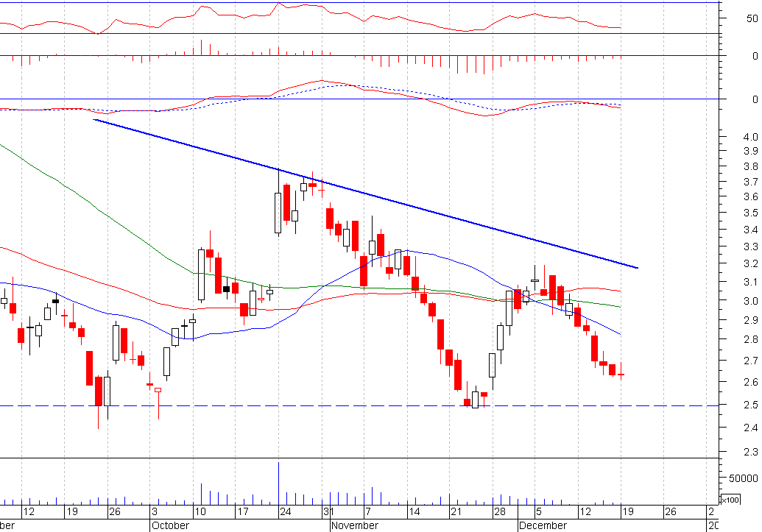Select the 3.7 price level label
This screenshot has width=762, height=532.
pos(751,182)
